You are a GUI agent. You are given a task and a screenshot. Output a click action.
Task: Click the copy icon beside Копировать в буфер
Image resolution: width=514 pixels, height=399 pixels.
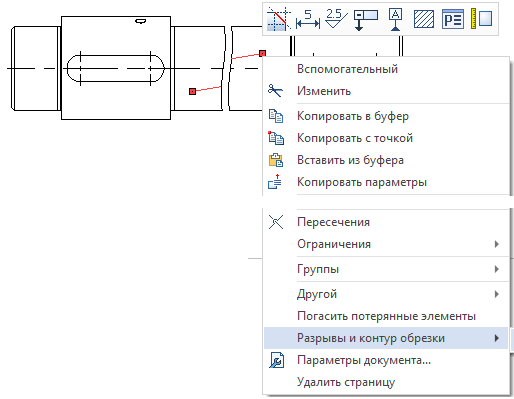tap(276, 116)
